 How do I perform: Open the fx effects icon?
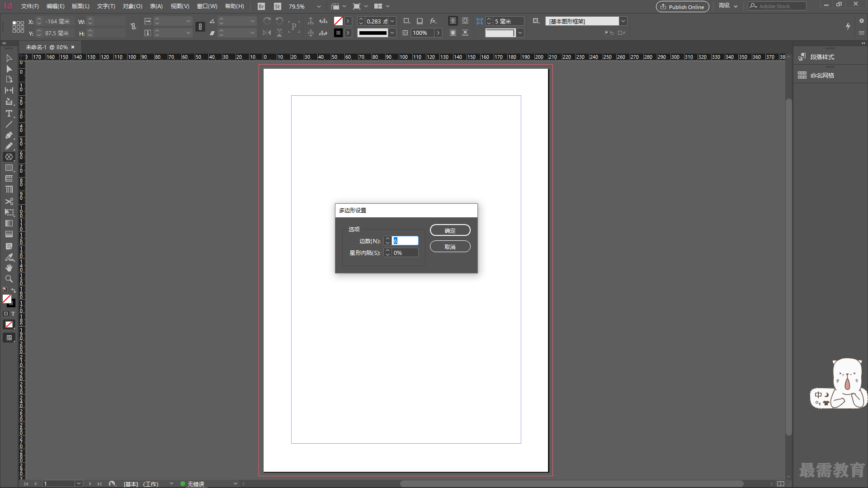(433, 21)
